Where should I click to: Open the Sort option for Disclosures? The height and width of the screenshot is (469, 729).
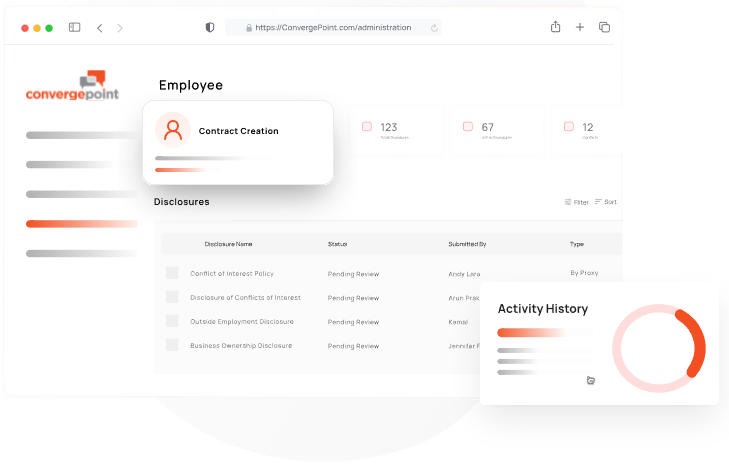606,202
